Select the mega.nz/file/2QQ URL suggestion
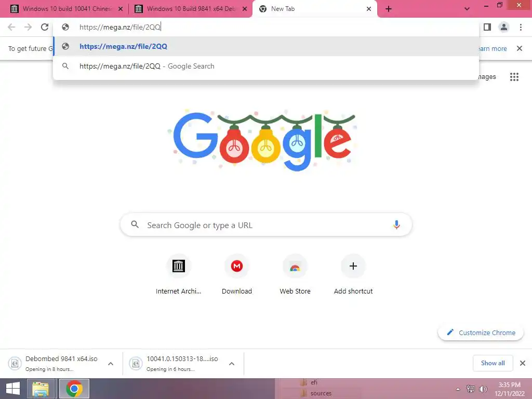The height and width of the screenshot is (399, 532). [266, 46]
